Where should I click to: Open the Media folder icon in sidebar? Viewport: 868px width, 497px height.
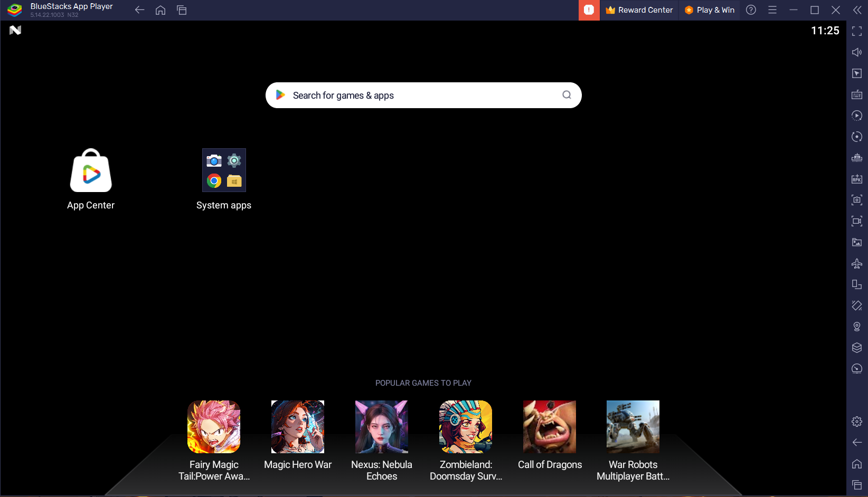[x=857, y=242]
